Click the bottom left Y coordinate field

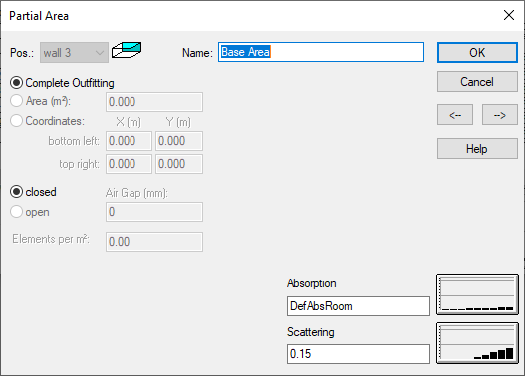tap(179, 141)
